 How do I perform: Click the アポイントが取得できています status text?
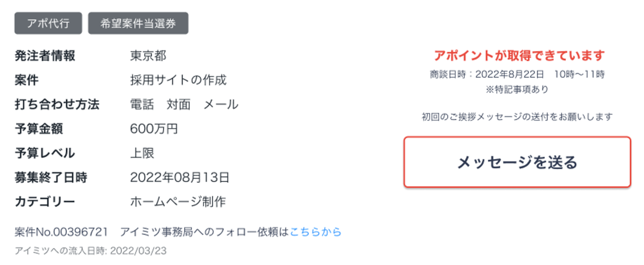click(x=519, y=55)
